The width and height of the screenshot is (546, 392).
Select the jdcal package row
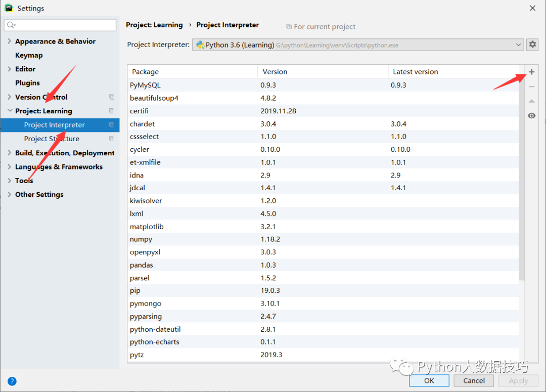323,188
